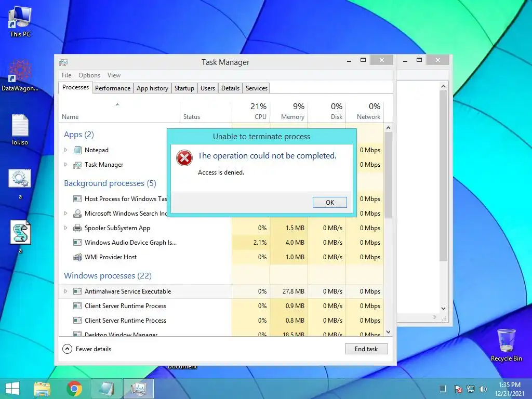Viewport: 532px width, 399px height.
Task: Sort processes by Disk column
Action: coord(327,111)
